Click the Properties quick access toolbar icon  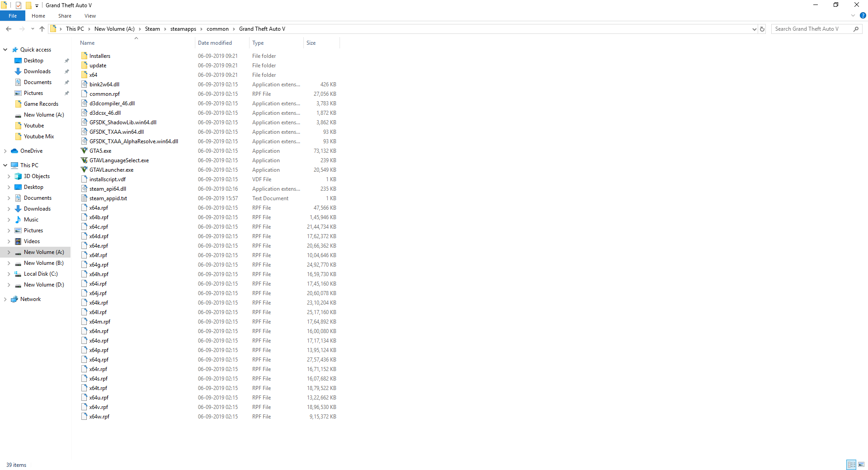point(18,5)
